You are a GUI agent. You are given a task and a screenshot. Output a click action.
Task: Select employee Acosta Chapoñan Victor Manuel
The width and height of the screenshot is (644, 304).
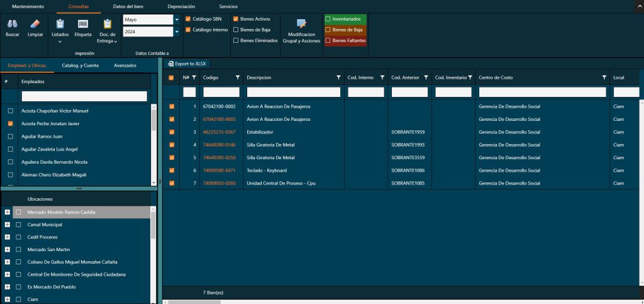11,111
